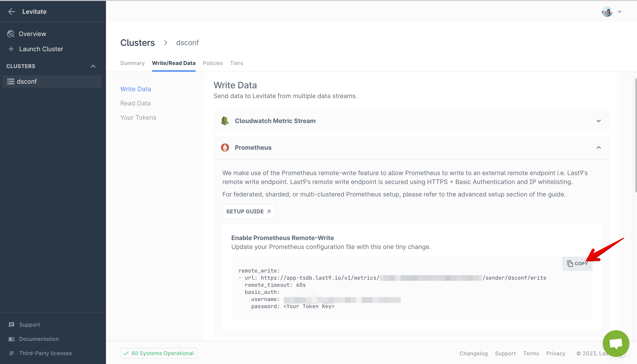Image resolution: width=637 pixels, height=364 pixels.
Task: Copy the remote_write configuration snippet
Action: click(577, 263)
